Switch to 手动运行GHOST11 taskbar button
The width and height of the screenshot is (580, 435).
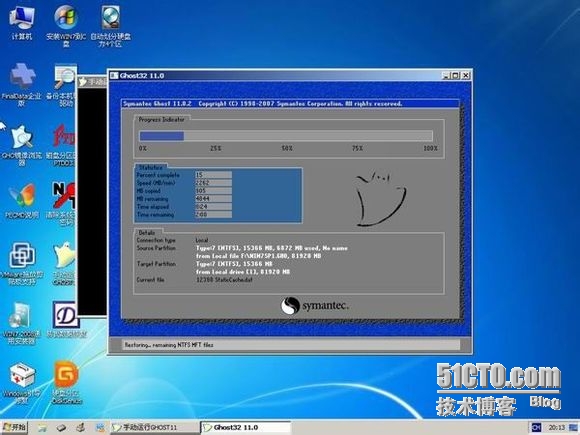click(x=155, y=427)
